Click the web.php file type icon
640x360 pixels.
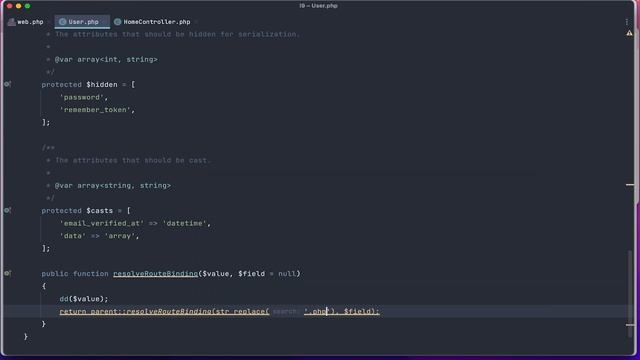11,22
